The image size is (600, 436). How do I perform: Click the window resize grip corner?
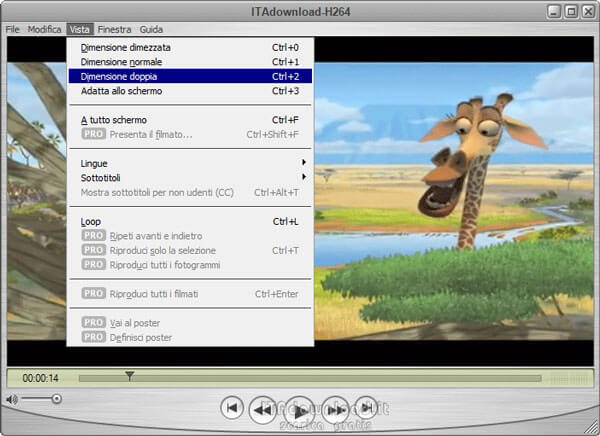point(591,428)
